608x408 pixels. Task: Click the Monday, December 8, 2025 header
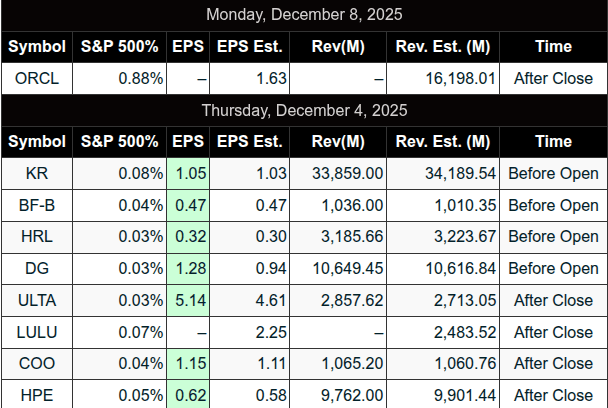pos(304,15)
